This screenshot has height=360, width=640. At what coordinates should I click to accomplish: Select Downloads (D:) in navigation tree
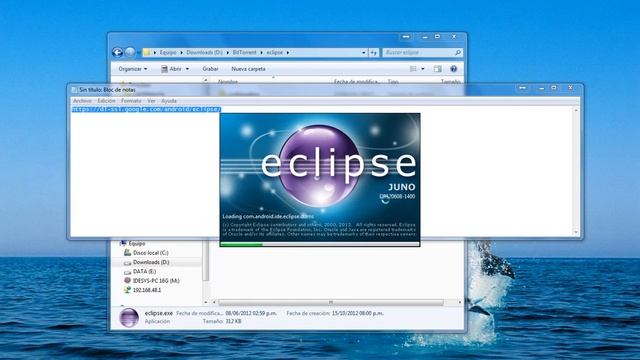tap(151, 262)
